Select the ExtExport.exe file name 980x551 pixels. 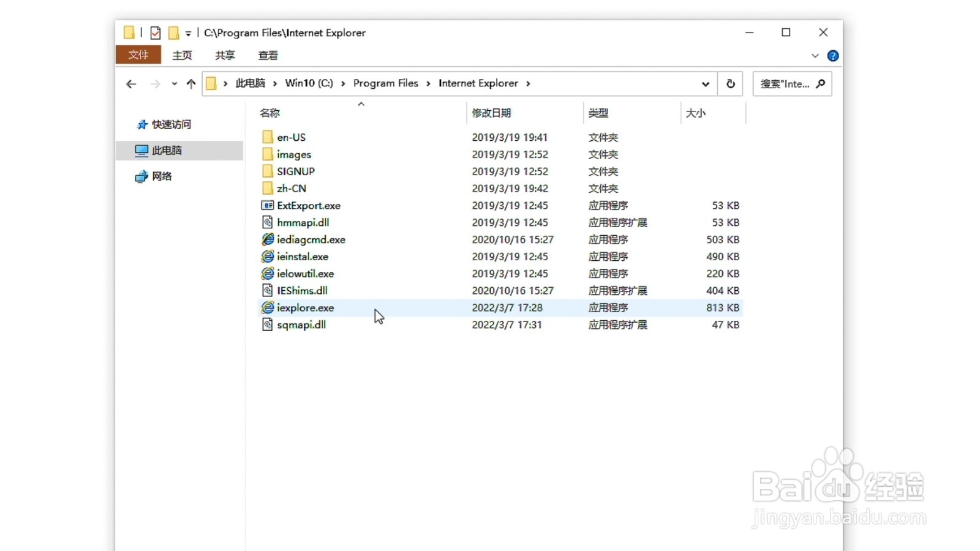pyautogui.click(x=309, y=206)
